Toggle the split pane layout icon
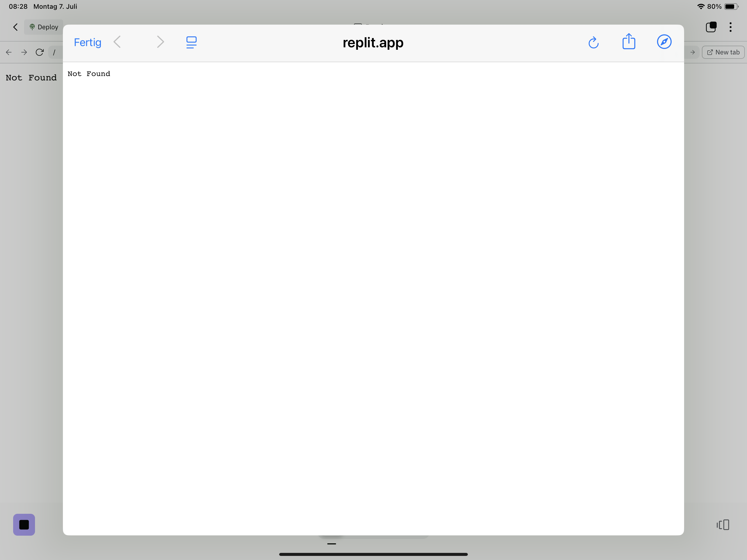The image size is (747, 560). tap(723, 524)
